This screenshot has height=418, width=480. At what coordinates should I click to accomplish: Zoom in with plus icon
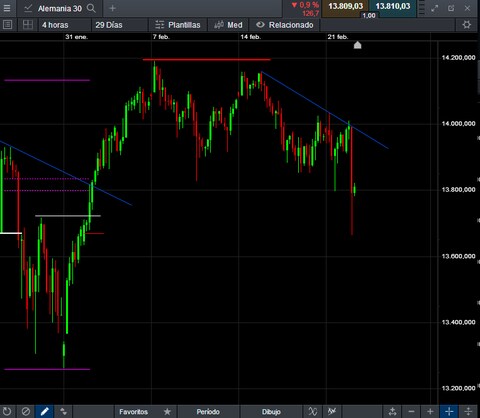pos(430,411)
